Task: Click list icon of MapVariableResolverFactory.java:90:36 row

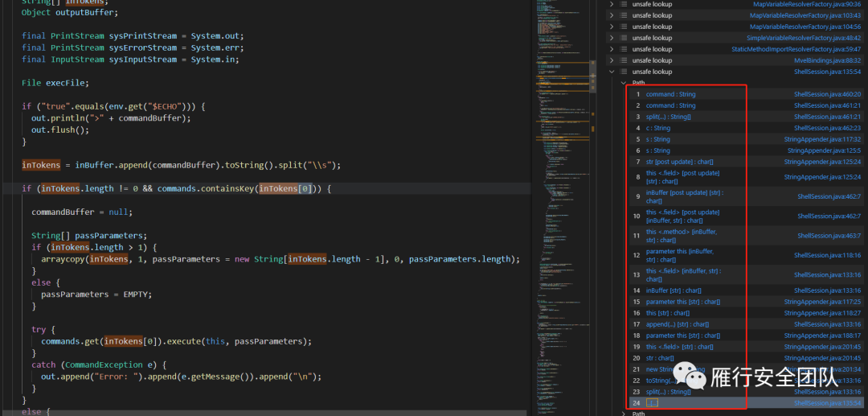Action: click(624, 4)
